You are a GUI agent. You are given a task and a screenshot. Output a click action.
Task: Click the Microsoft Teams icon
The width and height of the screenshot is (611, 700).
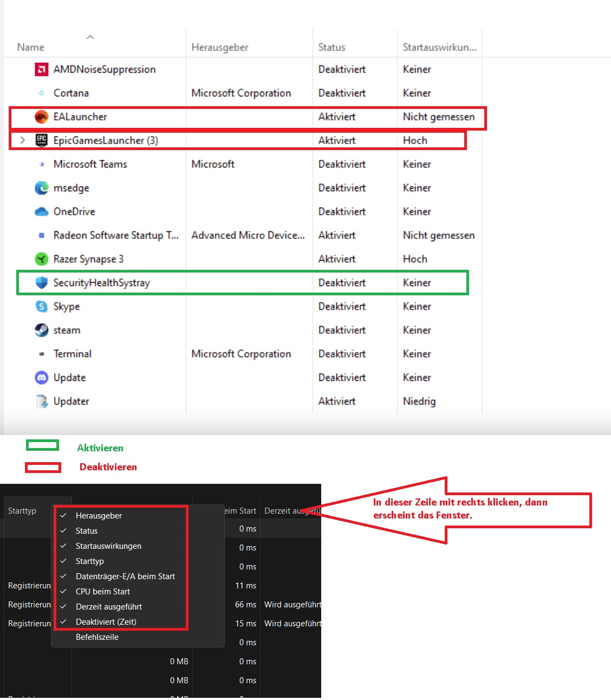[x=41, y=164]
